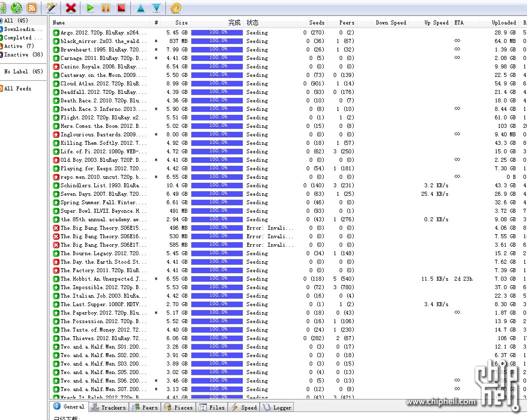Click the seeding icon beside The.Hobbit.An.Unexpected
The image size is (527, 420).
[x=56, y=279]
